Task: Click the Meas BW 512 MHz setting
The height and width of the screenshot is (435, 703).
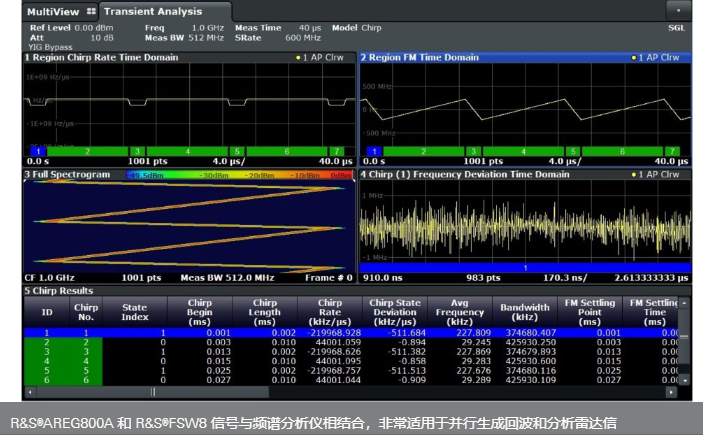Action: pyautogui.click(x=184, y=38)
